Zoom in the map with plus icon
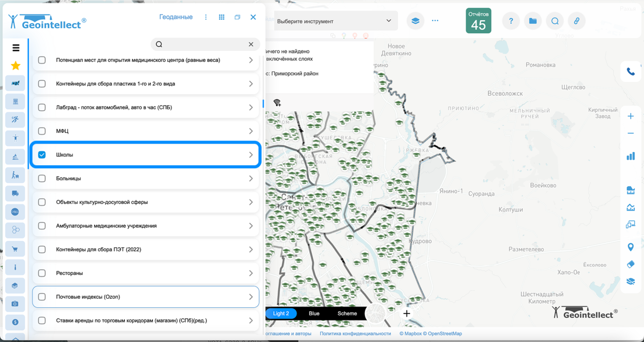This screenshot has width=644, height=342. 630,116
